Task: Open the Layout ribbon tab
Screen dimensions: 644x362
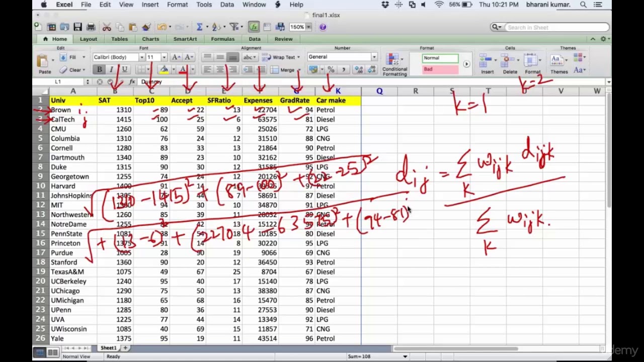Action: 88,39
